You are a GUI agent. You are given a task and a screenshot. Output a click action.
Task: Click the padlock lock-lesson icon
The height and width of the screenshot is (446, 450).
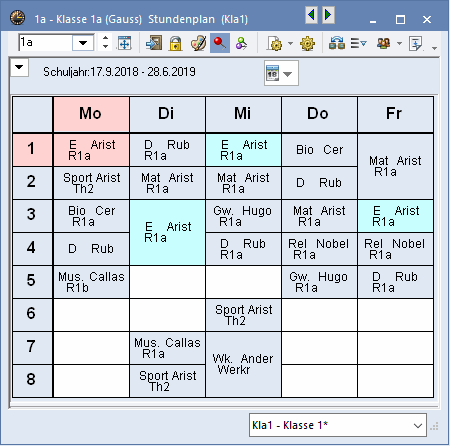175,43
